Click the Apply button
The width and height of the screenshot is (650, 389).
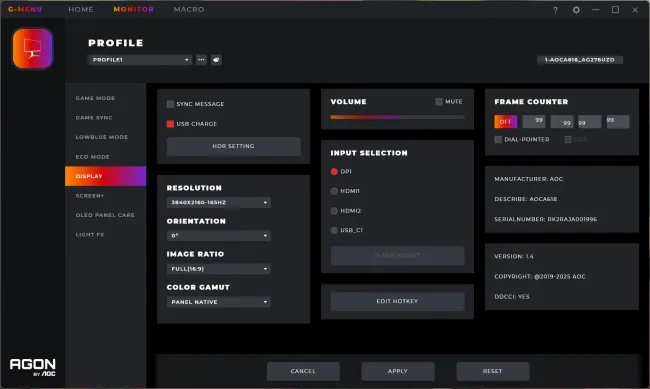(x=398, y=371)
